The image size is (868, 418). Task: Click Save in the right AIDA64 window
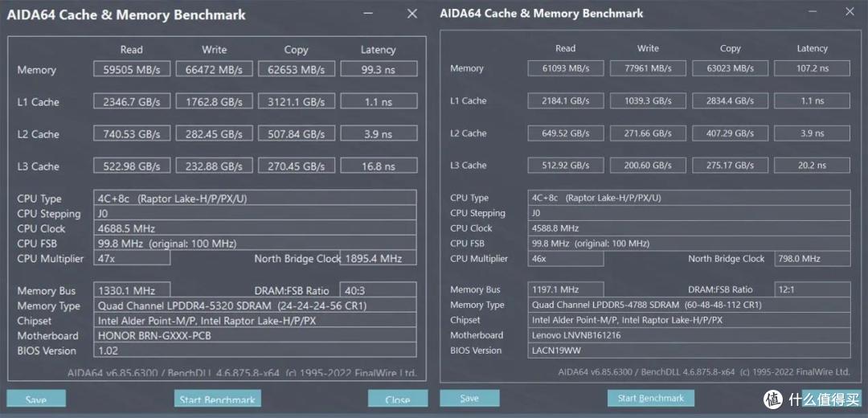(469, 398)
